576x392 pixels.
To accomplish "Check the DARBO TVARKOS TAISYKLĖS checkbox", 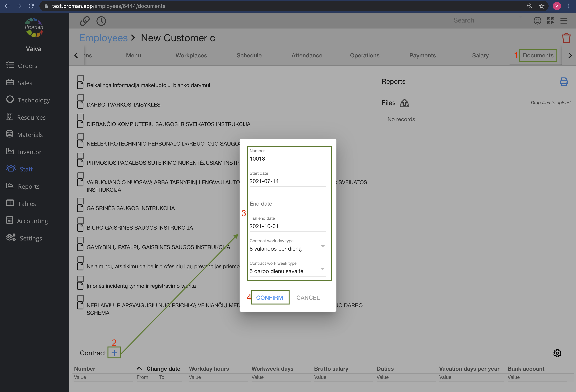I will click(x=81, y=97).
